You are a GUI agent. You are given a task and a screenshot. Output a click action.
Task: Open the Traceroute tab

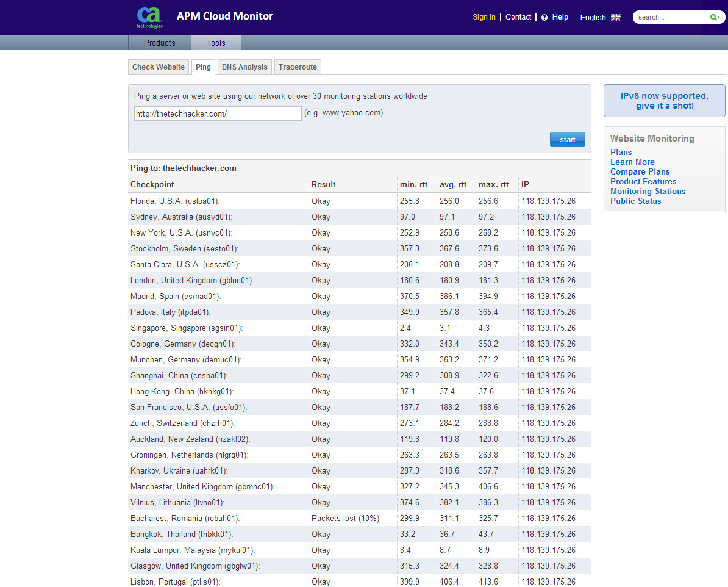tap(298, 67)
